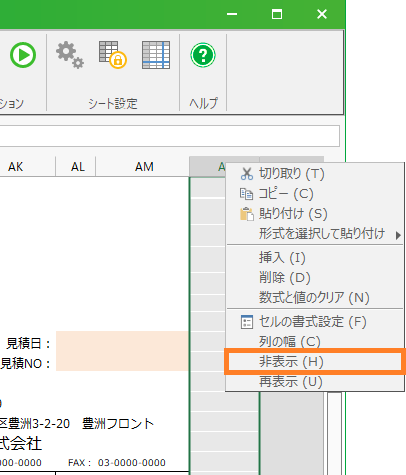Choose コピー (C) from context menu
Screen dimensions: 406x475
[x=315, y=194]
